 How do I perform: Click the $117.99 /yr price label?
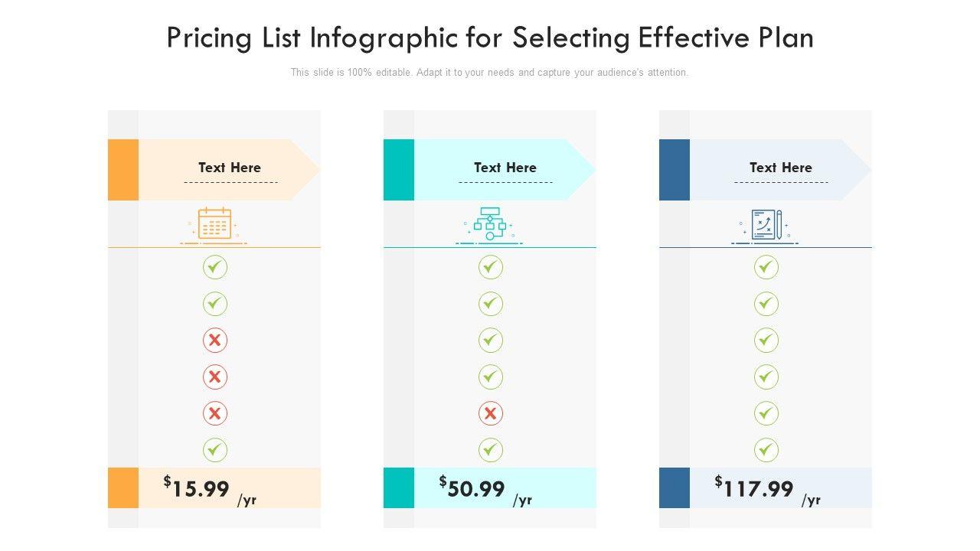(x=767, y=489)
